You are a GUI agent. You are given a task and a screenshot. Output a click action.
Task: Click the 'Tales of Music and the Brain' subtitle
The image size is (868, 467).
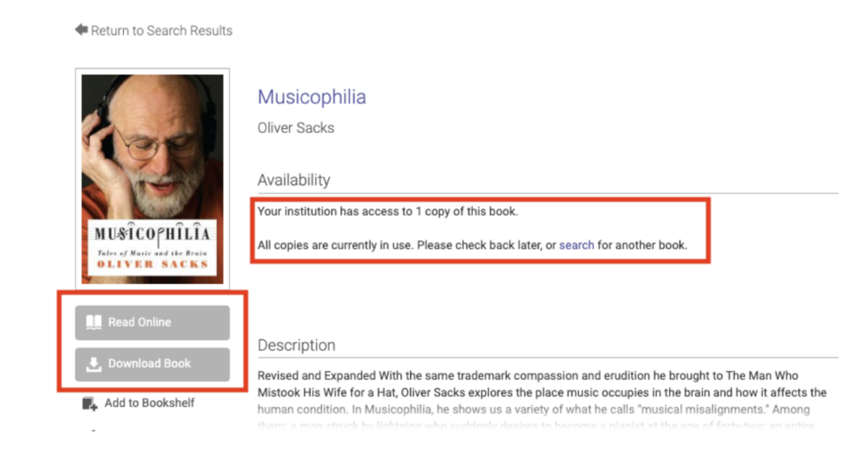pyautogui.click(x=153, y=252)
